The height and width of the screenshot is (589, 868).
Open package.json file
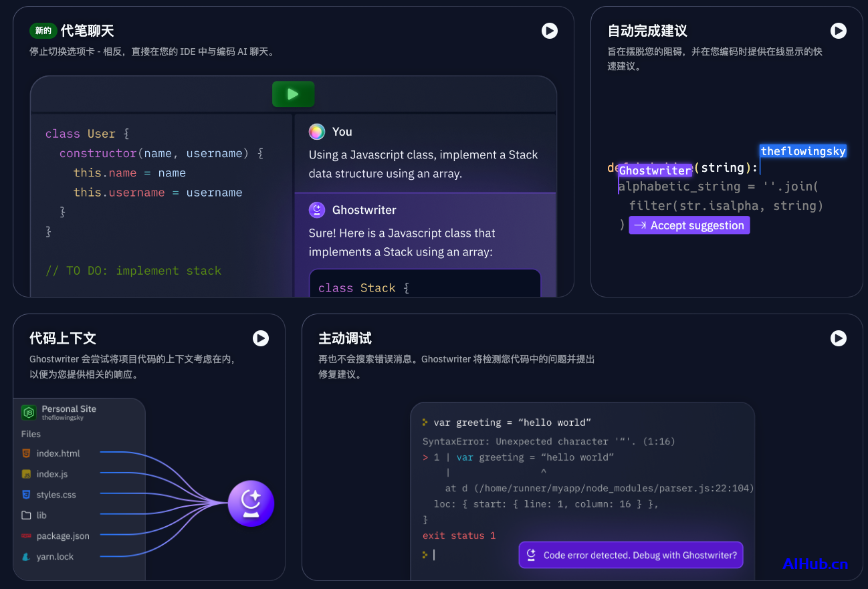[x=62, y=536]
